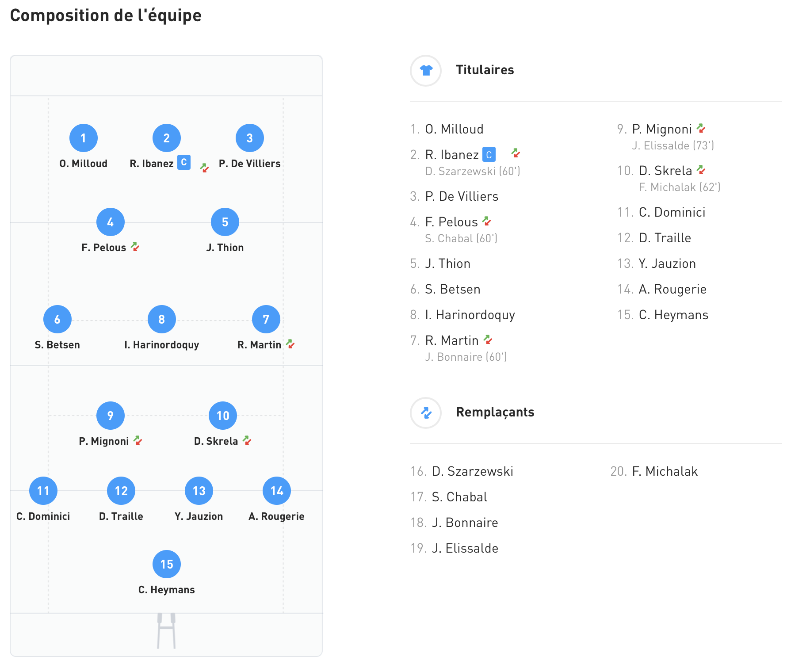810x672 pixels.
Task: Click the captain badge beside R. Ibanez in list
Action: (489, 154)
